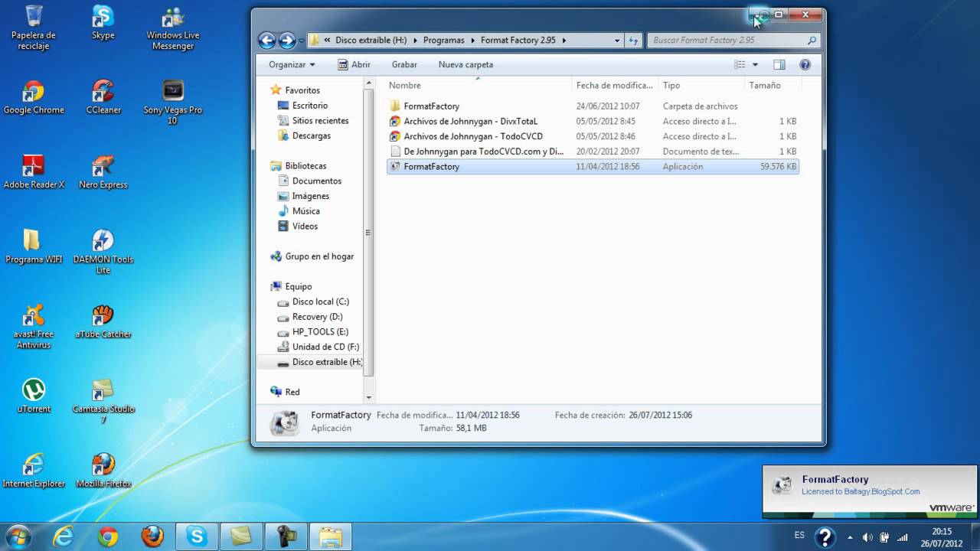Click Search Format Factory 2.95 box

733,41
